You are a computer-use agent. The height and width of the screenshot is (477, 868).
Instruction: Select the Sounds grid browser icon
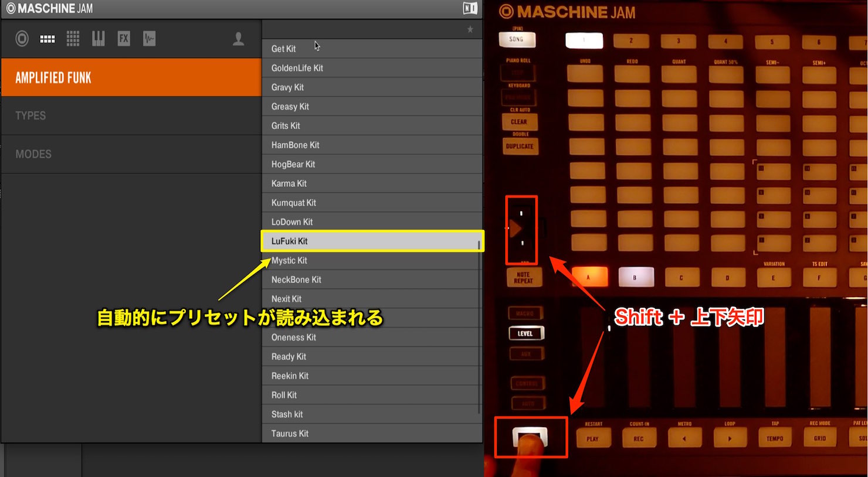tap(73, 39)
